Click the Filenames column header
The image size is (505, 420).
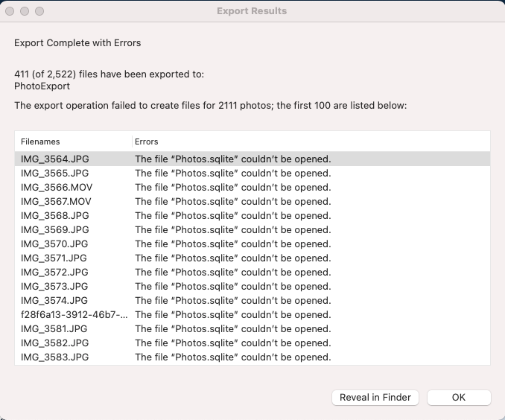click(x=73, y=141)
